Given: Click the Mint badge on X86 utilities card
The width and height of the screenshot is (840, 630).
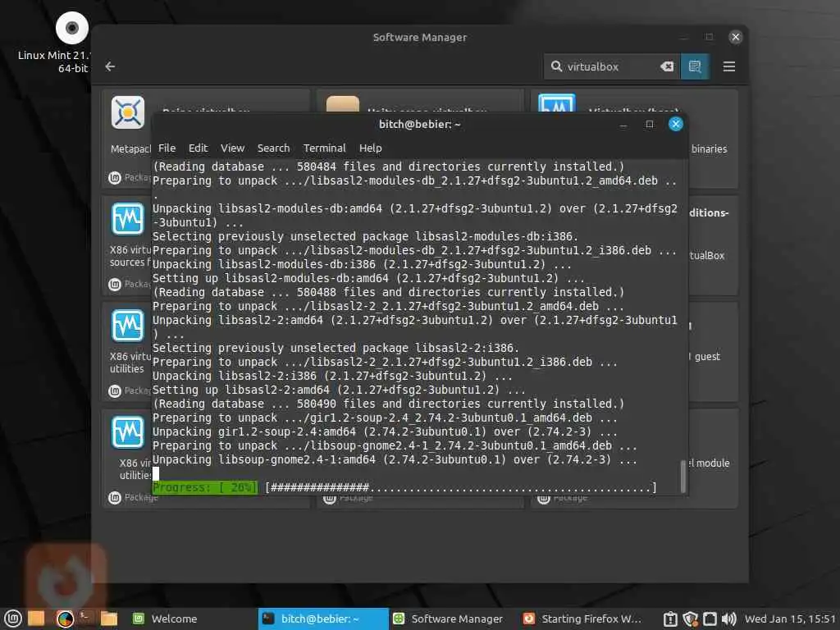Looking at the screenshot, I should click(x=115, y=390).
